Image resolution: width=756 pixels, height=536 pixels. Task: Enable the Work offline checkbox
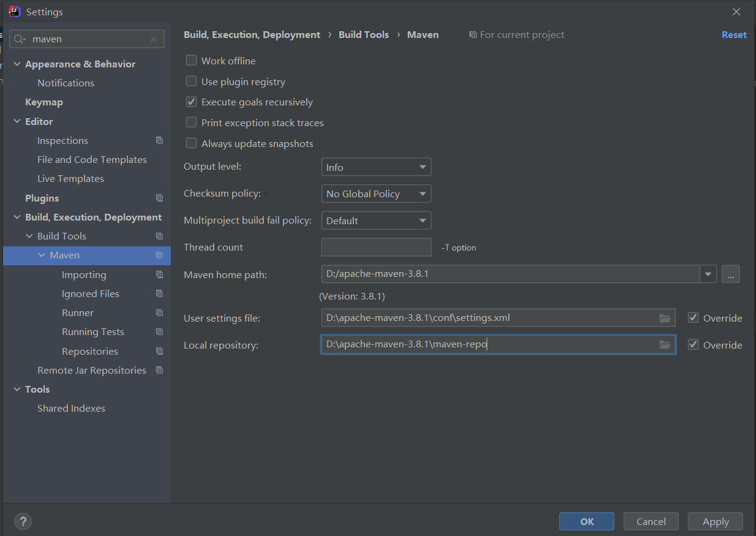coord(192,61)
